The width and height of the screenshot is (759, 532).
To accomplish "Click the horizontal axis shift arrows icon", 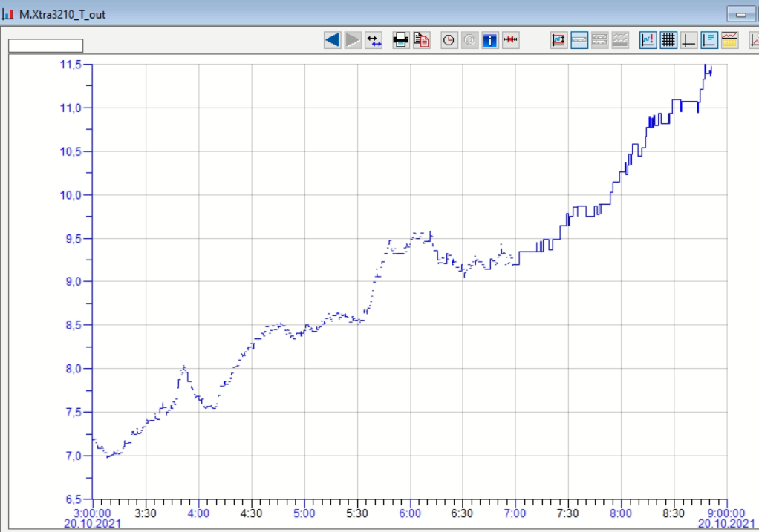I will click(x=374, y=40).
